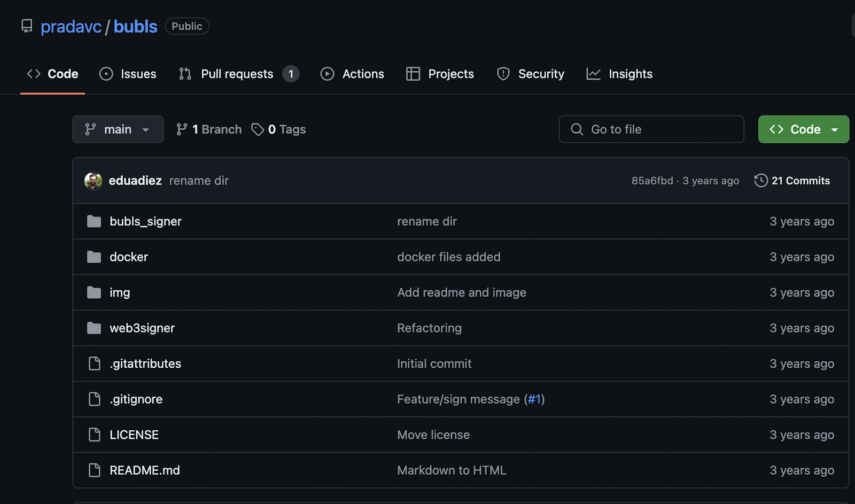Click the README.md file icon
This screenshot has height=504, width=855.
tap(95, 470)
